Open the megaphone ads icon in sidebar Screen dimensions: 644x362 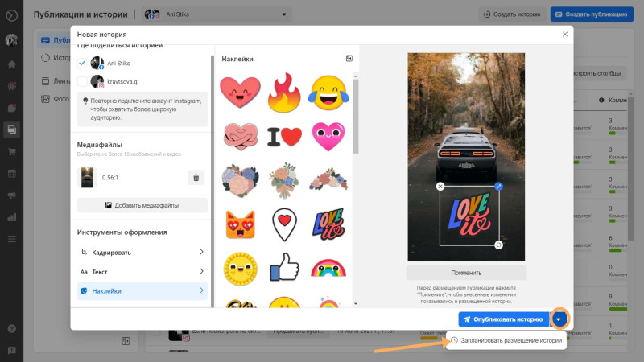(x=12, y=195)
